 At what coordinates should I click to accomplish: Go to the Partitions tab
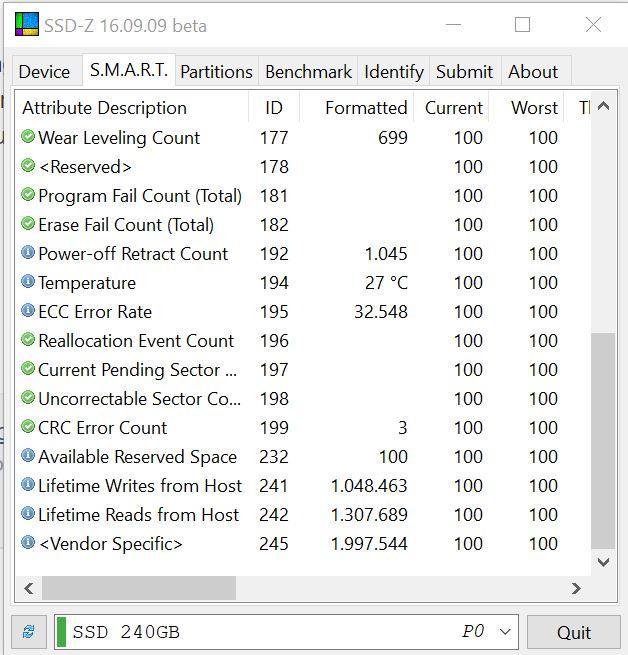[216, 72]
